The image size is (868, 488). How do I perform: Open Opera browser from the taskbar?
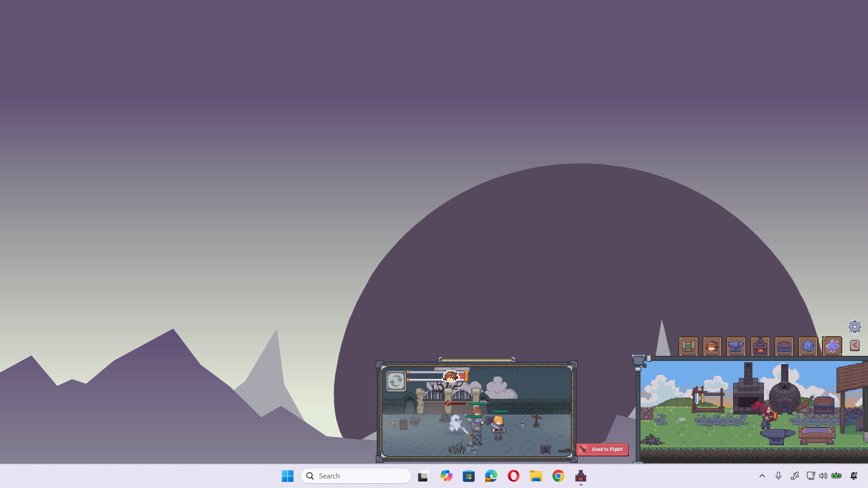(x=513, y=476)
